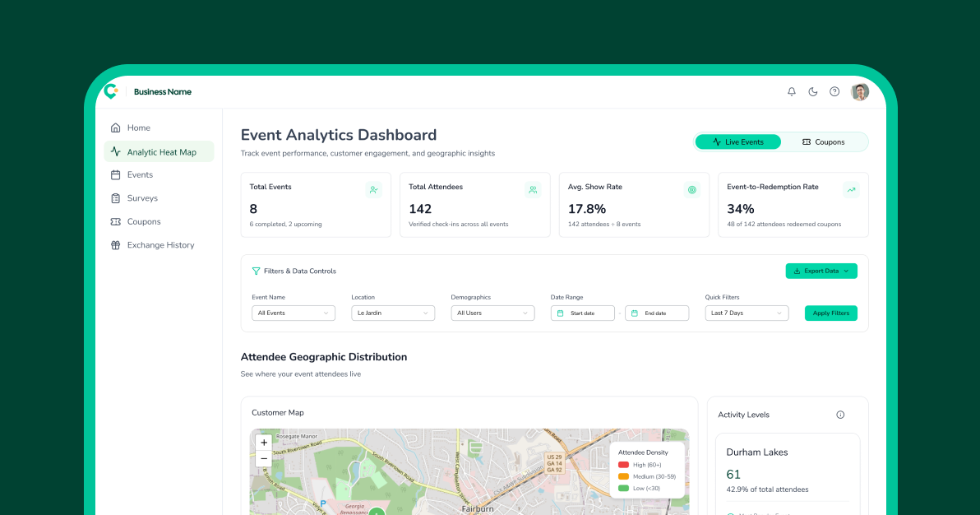Click the Total Events value 8

[x=253, y=209]
